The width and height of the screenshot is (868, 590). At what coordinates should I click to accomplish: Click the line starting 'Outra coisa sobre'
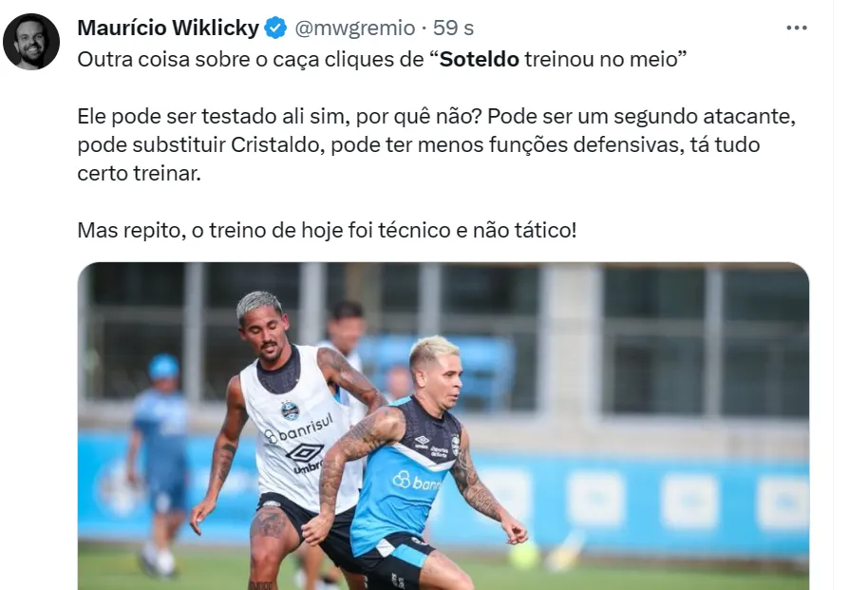coord(382,59)
